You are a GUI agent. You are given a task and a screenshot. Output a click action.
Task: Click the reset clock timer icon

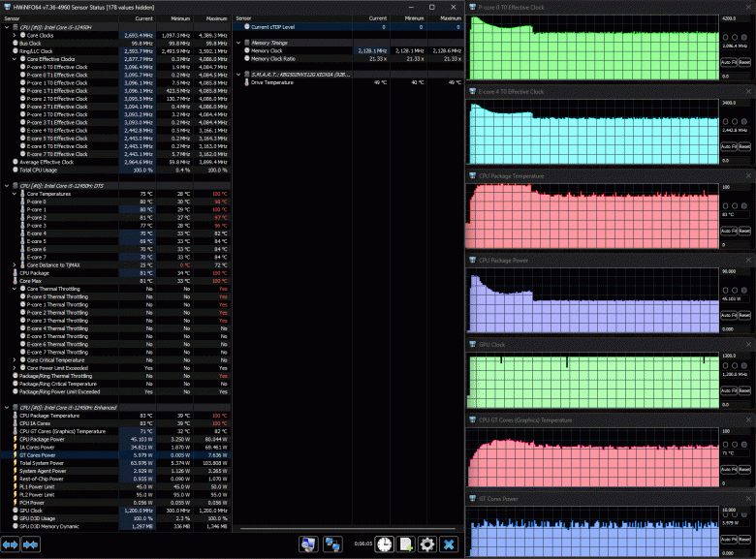pos(385,544)
